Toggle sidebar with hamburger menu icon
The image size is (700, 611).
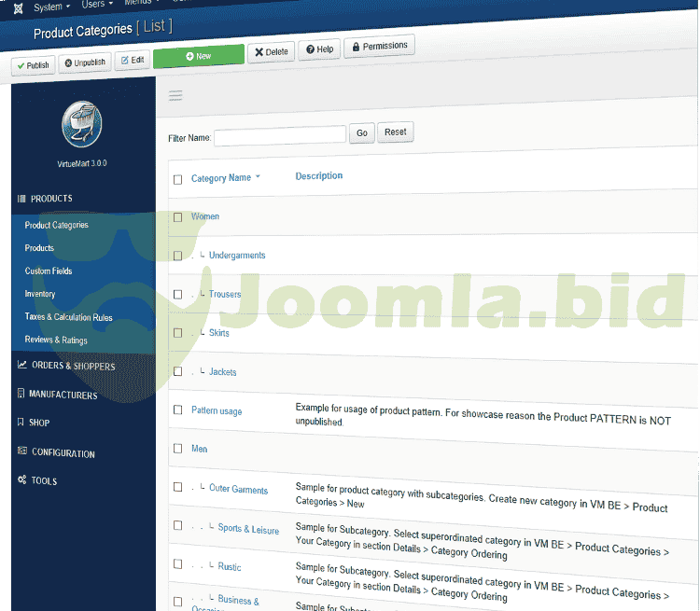[175, 95]
